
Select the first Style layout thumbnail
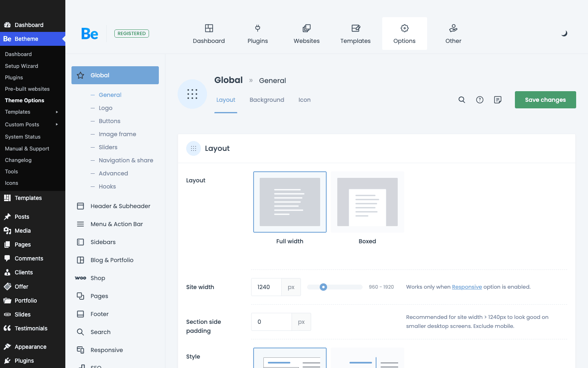click(290, 358)
